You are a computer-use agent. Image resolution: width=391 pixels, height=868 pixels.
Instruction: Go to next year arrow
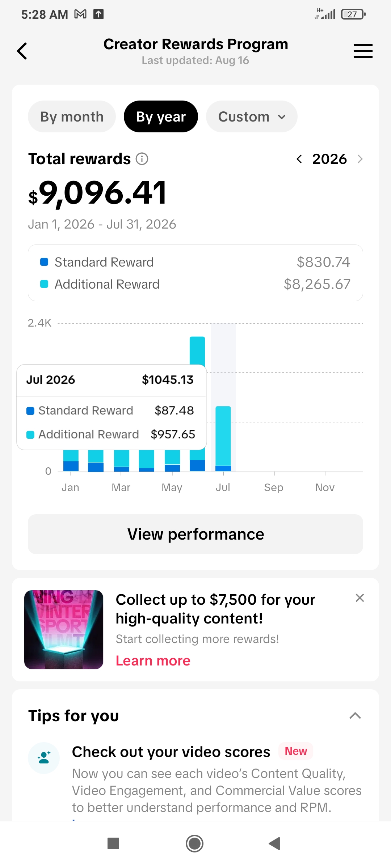point(360,159)
